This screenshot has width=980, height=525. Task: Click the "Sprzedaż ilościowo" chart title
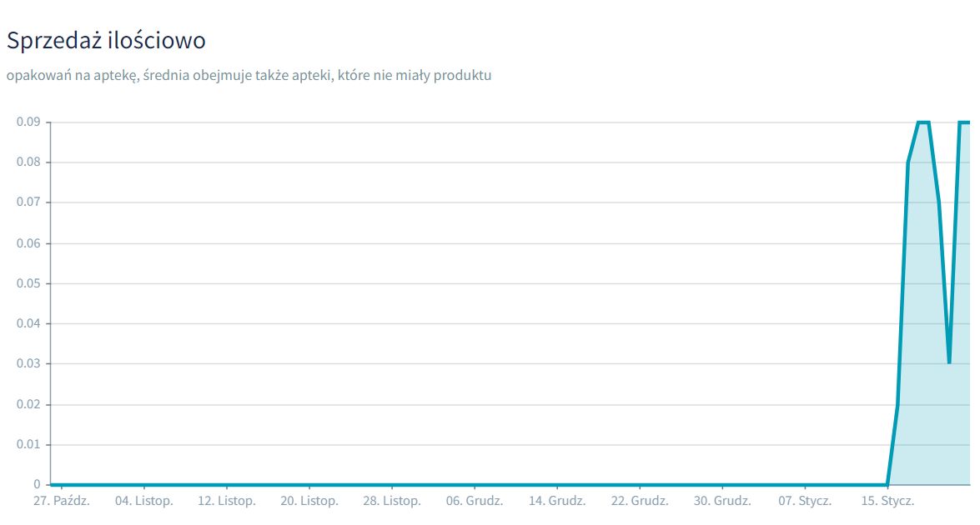(x=106, y=39)
